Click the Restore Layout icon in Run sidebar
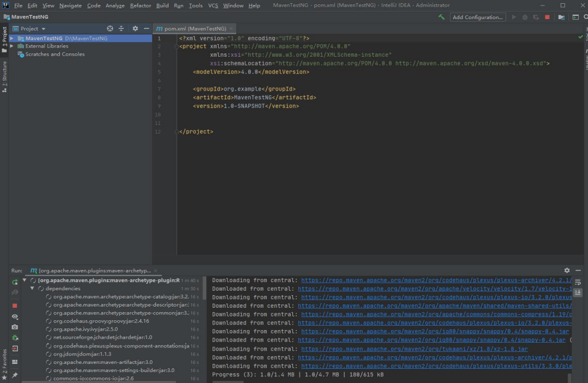588x383 pixels. coord(15,362)
